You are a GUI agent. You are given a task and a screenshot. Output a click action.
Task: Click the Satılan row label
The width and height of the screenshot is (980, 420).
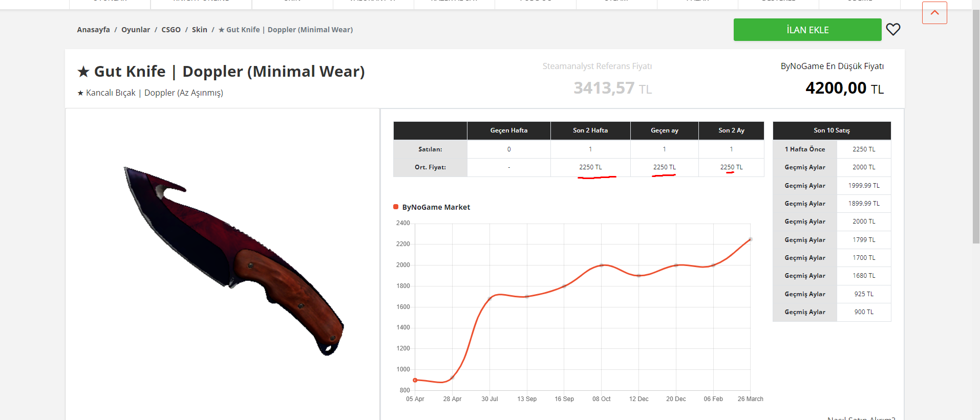(430, 149)
